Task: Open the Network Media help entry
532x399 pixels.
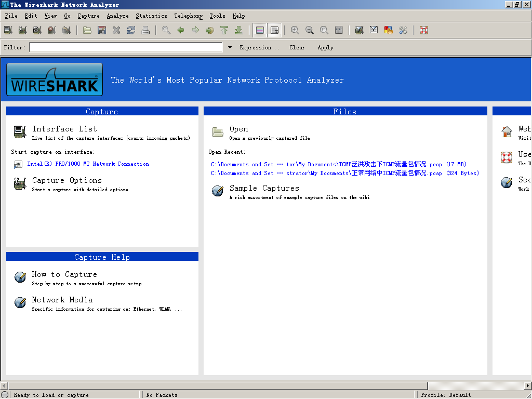Action: click(62, 300)
